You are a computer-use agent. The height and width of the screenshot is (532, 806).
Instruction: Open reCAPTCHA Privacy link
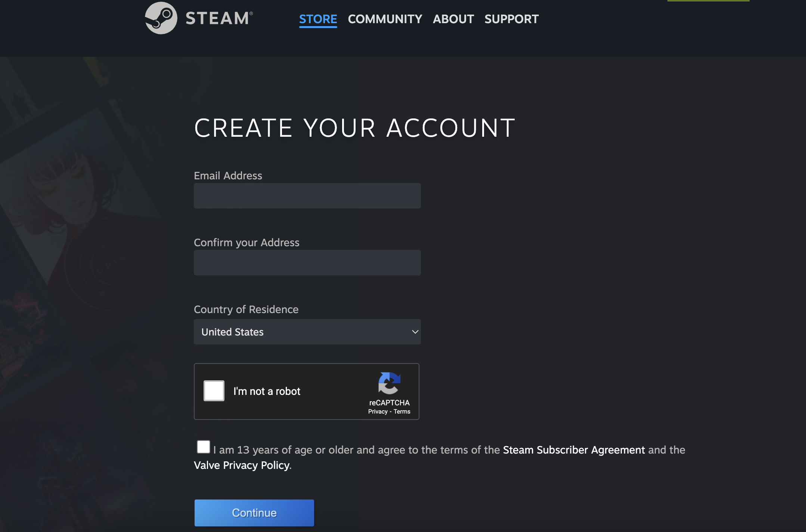(x=378, y=411)
